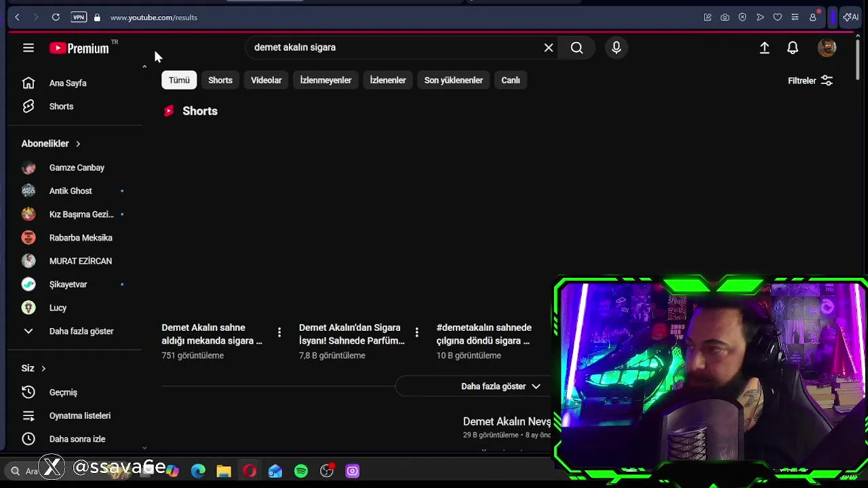Screen dimensions: 868x488
Task: Go back in the browser
Action: (x=17, y=17)
